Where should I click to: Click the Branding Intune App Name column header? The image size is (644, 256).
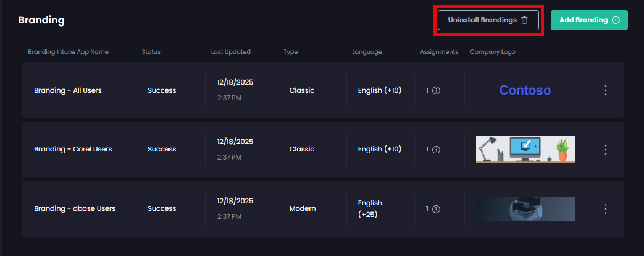(68, 52)
